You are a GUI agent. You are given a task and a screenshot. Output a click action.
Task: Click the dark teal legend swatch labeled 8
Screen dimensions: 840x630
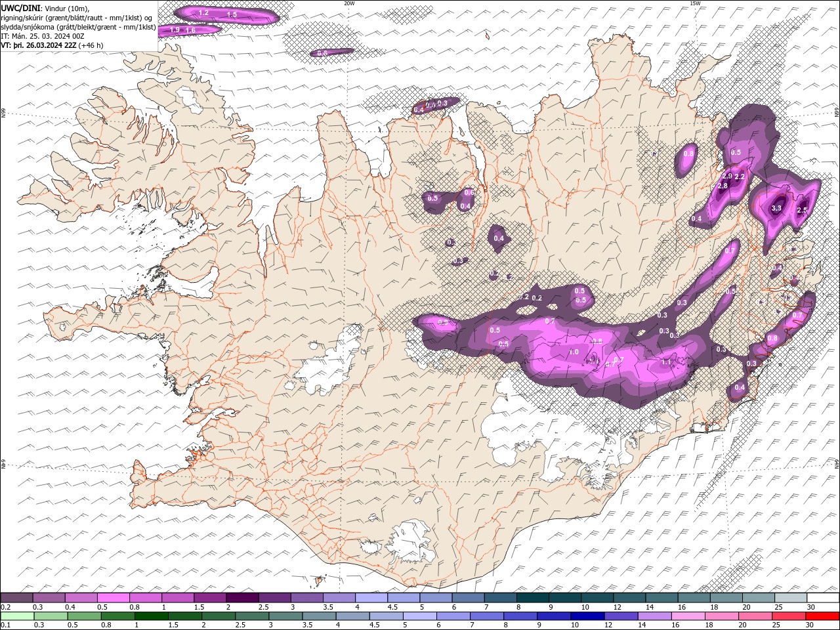click(x=532, y=598)
